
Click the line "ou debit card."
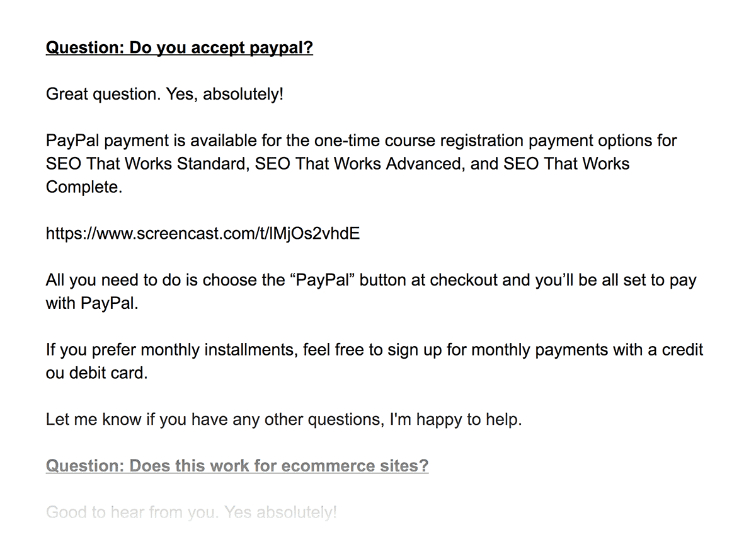pos(96,373)
